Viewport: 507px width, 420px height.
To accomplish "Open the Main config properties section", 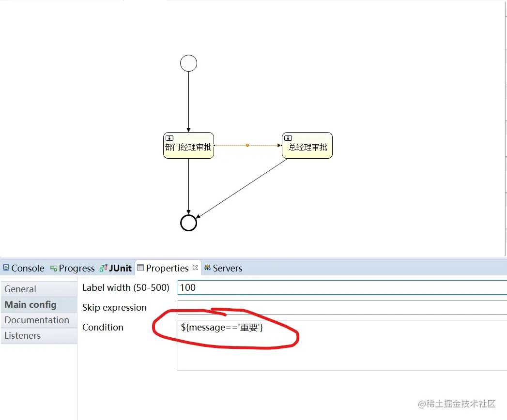I will pos(39,305).
